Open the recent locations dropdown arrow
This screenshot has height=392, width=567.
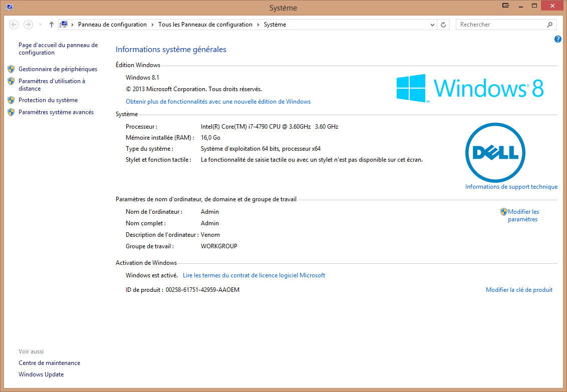pyautogui.click(x=40, y=25)
